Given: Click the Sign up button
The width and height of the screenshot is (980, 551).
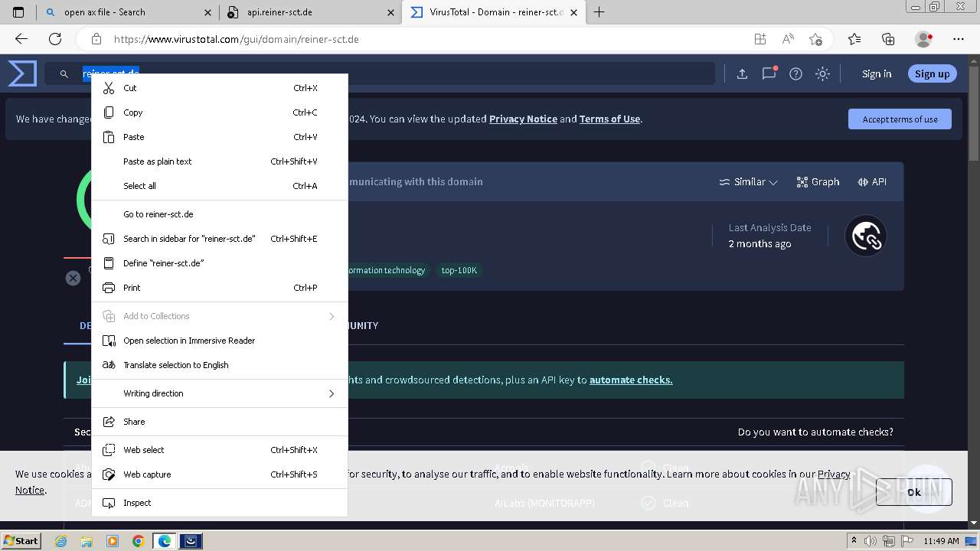Looking at the screenshot, I should tap(932, 73).
